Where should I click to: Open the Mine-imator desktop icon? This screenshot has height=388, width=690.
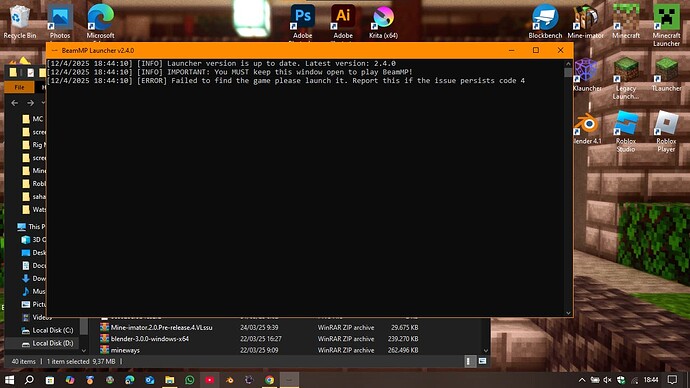tap(585, 21)
